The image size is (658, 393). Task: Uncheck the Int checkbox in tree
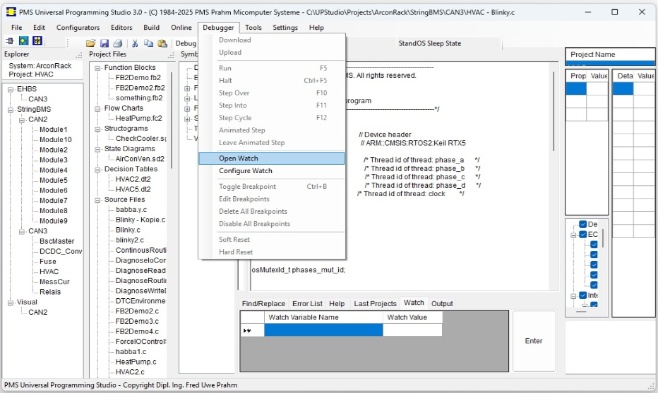[x=583, y=295]
